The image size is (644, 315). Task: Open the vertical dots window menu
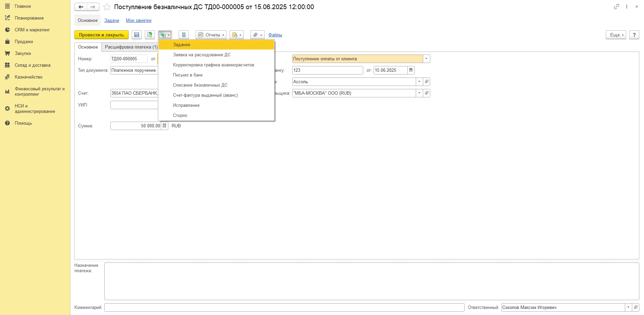[x=626, y=6]
